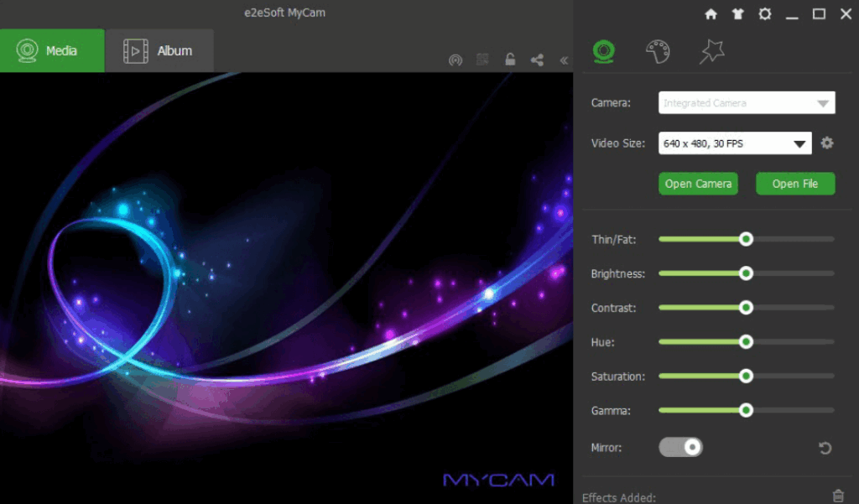Screen dimensions: 859x504
Task: Click the Thin/Fat slider handle
Action: click(x=746, y=239)
